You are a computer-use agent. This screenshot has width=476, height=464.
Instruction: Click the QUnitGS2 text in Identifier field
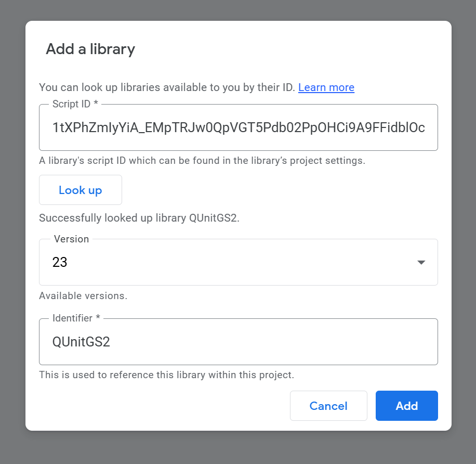point(81,342)
